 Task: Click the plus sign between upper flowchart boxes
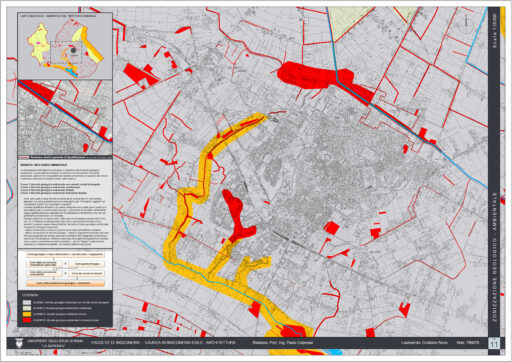pyautogui.click(x=66, y=264)
